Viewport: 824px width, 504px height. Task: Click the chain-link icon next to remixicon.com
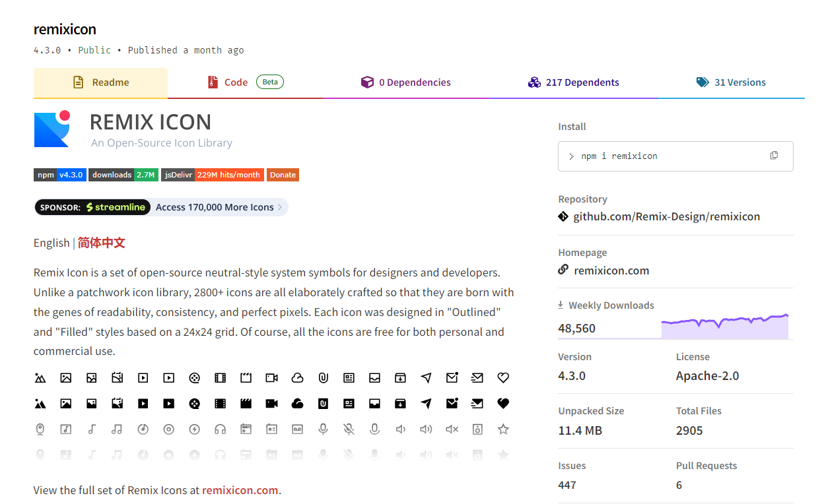tap(563, 269)
